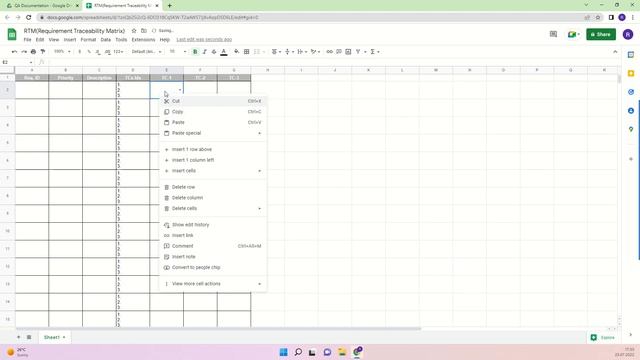
Task: Star the RTM document
Action: (134, 31)
